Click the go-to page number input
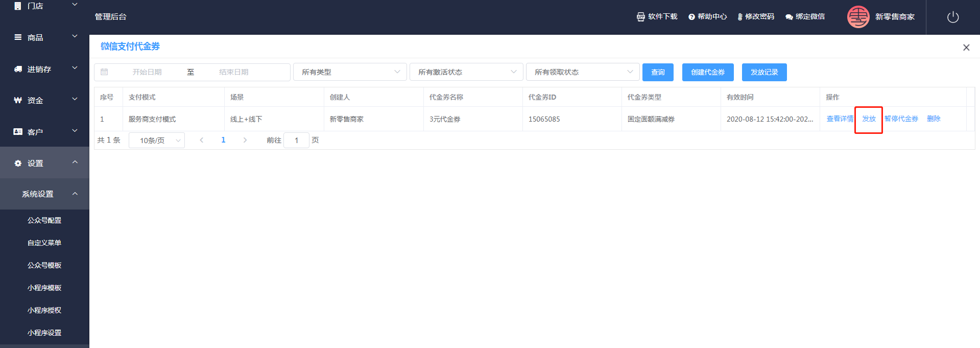The width and height of the screenshot is (980, 348). pos(296,140)
